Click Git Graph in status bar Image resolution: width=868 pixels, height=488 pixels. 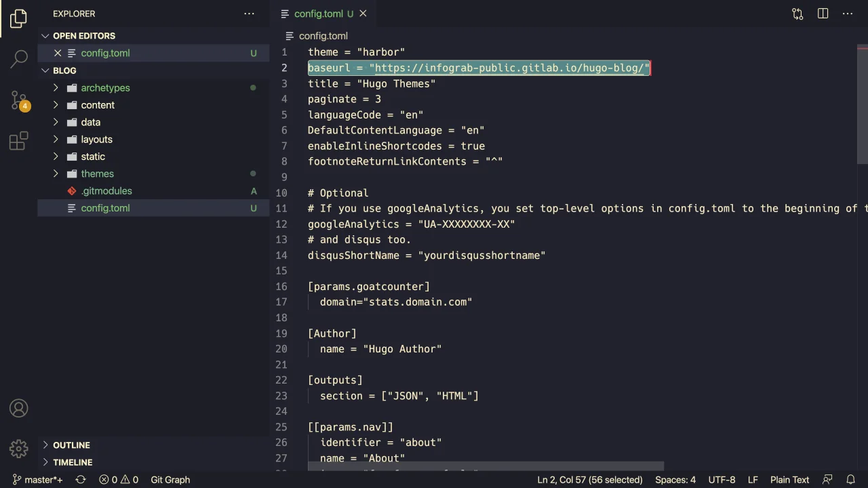pos(170,480)
